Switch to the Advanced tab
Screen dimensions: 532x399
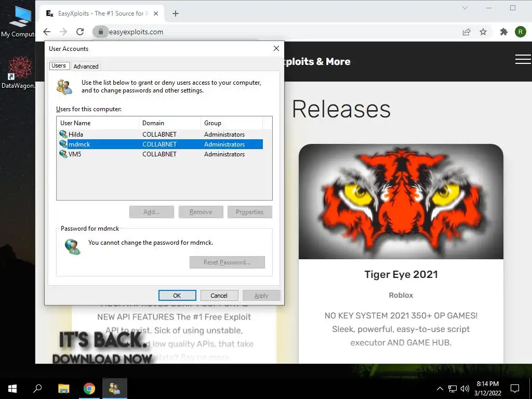pyautogui.click(x=86, y=66)
